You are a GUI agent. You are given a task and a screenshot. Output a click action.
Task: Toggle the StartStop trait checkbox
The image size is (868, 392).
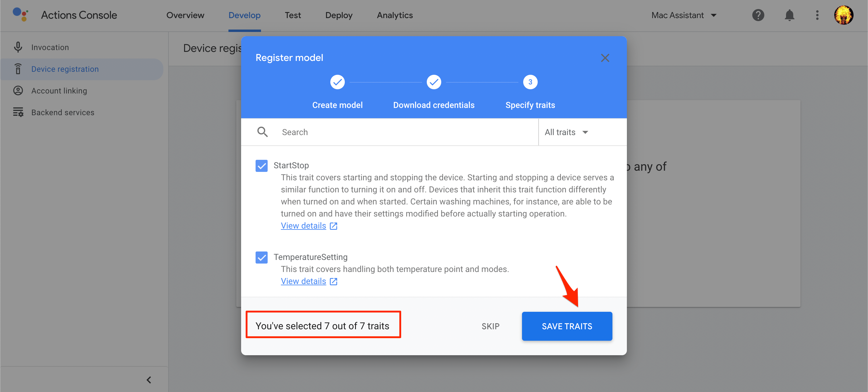coord(262,166)
